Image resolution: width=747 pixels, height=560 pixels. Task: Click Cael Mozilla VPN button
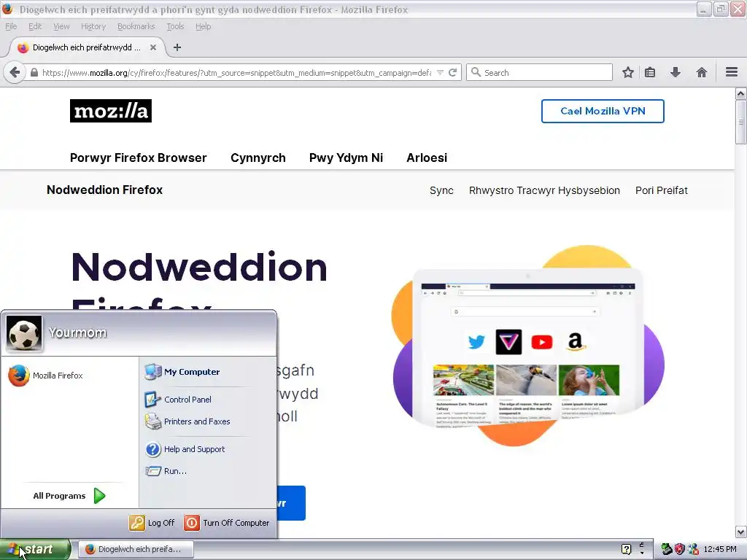[603, 111]
